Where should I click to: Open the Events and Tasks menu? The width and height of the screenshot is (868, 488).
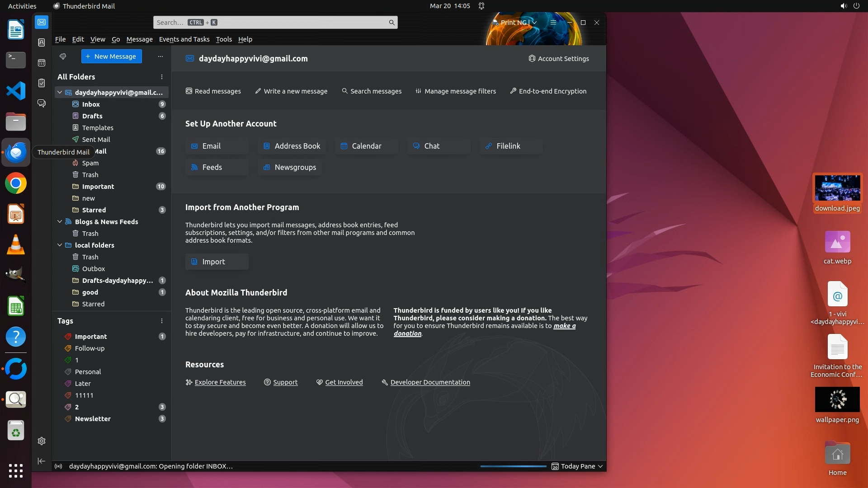[184, 39]
